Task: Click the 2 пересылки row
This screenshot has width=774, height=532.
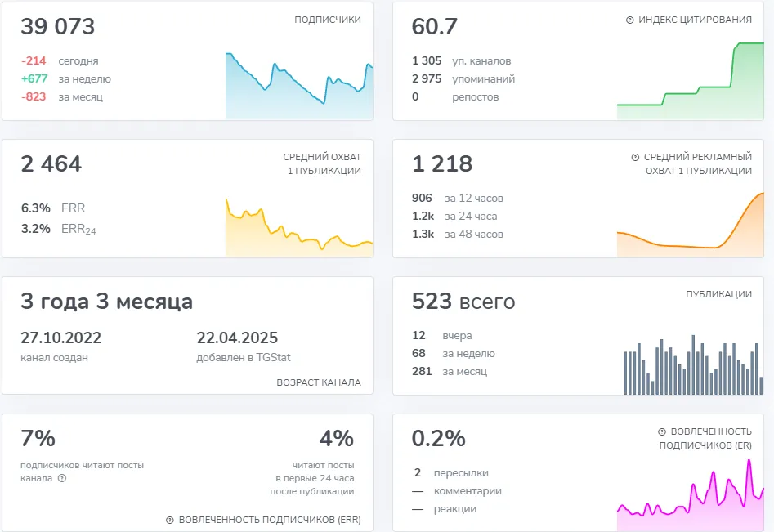Action: click(x=451, y=473)
